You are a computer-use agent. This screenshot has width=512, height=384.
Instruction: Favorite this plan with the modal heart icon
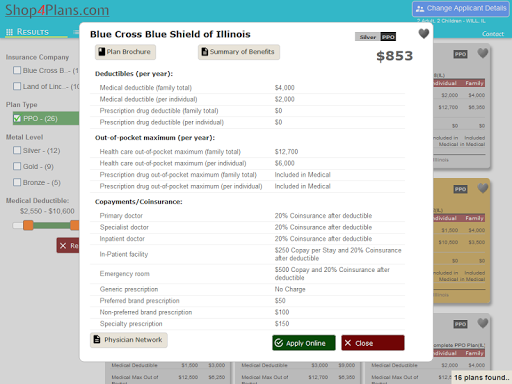tap(424, 34)
